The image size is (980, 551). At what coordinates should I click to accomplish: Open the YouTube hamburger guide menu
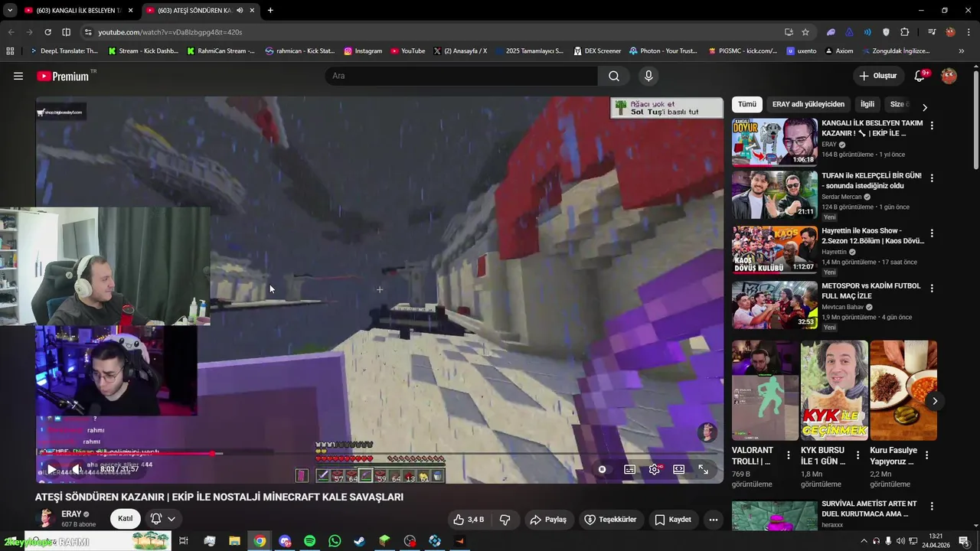pyautogui.click(x=18, y=76)
